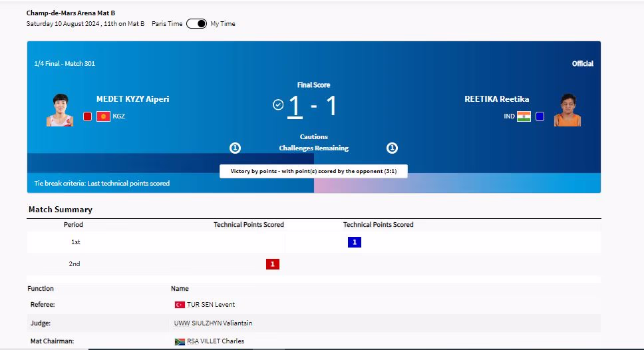Select the My Time label
Viewport: 644px width, 350px height.
[223, 24]
